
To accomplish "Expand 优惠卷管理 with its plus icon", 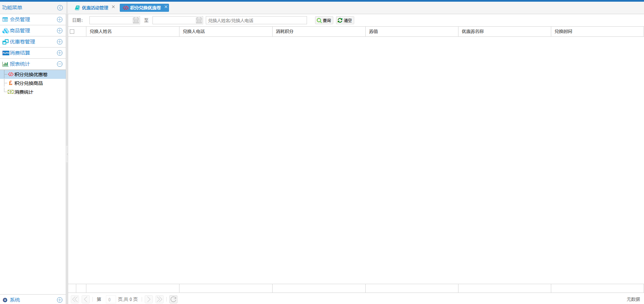I will (x=60, y=42).
